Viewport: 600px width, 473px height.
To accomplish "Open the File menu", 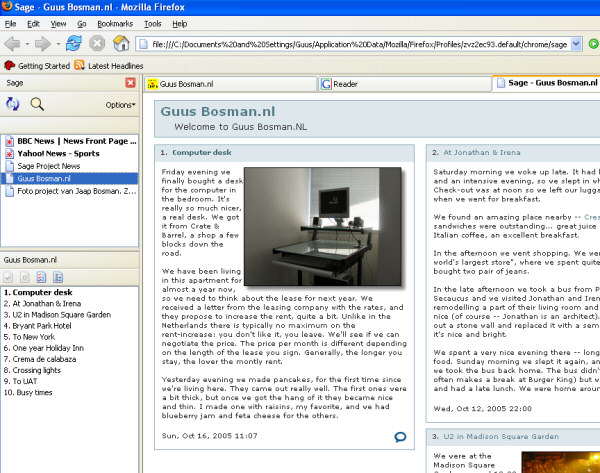I will coord(10,24).
